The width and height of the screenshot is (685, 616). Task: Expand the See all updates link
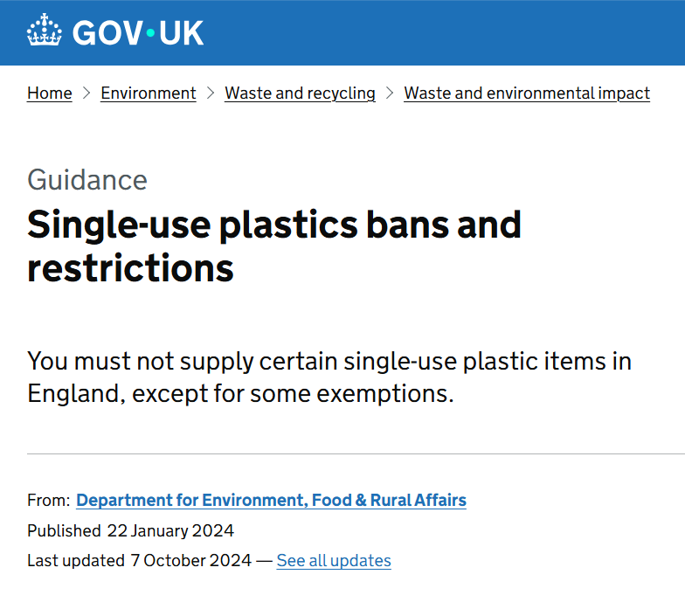pos(334,560)
